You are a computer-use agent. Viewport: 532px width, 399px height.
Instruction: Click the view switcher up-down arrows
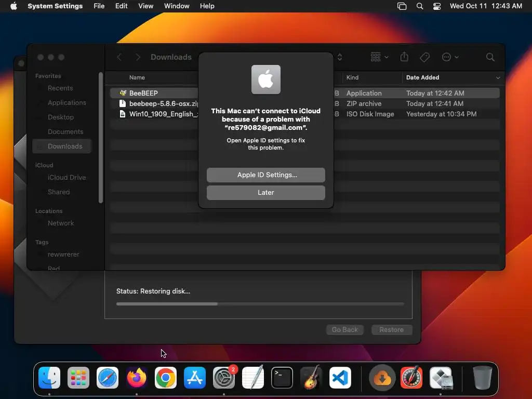(x=340, y=57)
